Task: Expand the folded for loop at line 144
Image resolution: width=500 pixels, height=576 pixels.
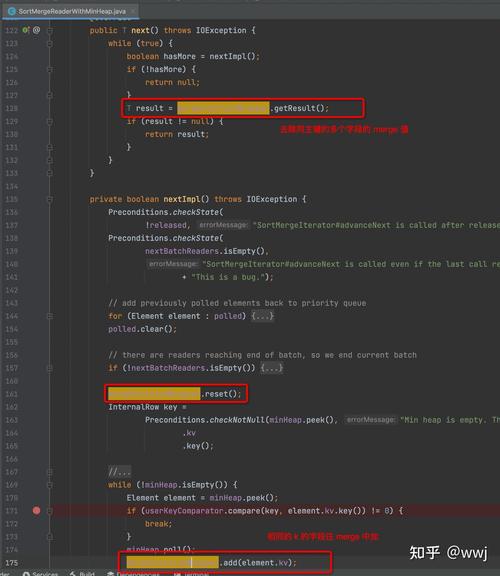Action: pyautogui.click(x=263, y=316)
